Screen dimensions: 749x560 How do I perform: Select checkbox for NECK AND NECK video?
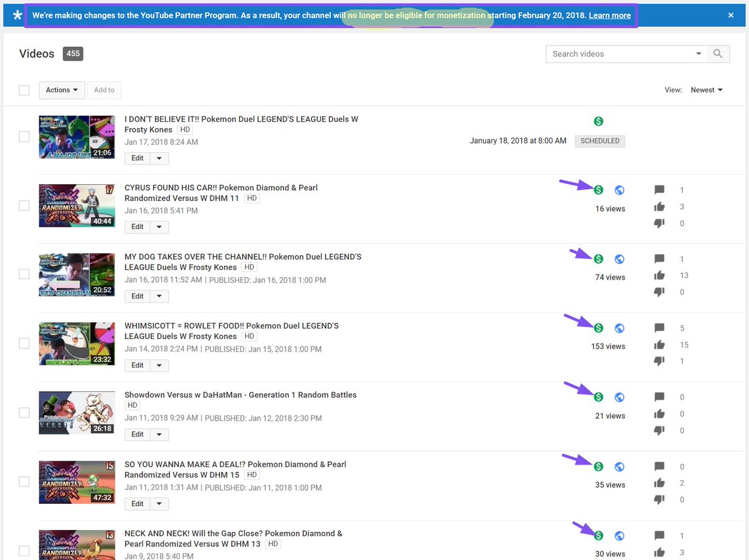pos(24,551)
